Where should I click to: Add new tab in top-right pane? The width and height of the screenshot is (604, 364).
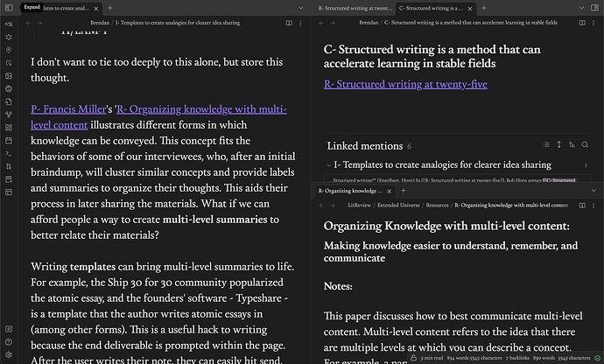click(x=484, y=8)
